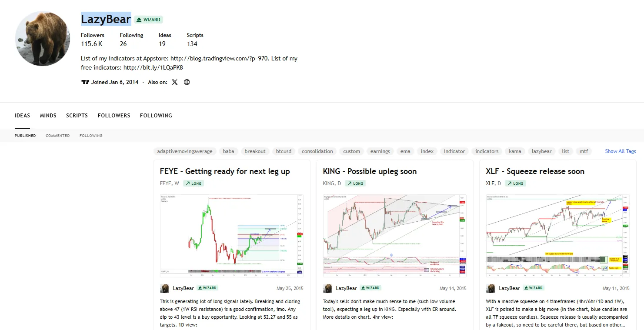Screen dimensions: 644x330
Task: Open LazyBear's X (Twitter) profile icon
Action: (x=175, y=82)
